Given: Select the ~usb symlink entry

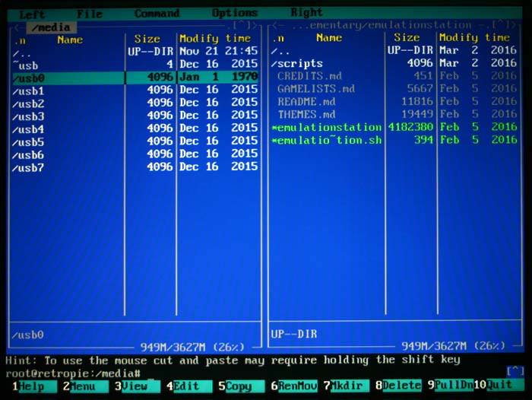Looking at the screenshot, I should [x=135, y=65].
